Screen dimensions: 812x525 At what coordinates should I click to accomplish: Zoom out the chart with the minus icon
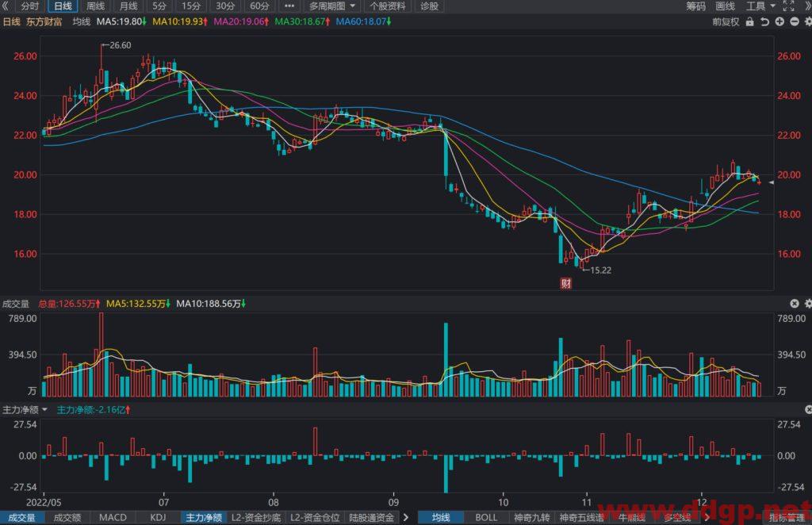pos(795,21)
